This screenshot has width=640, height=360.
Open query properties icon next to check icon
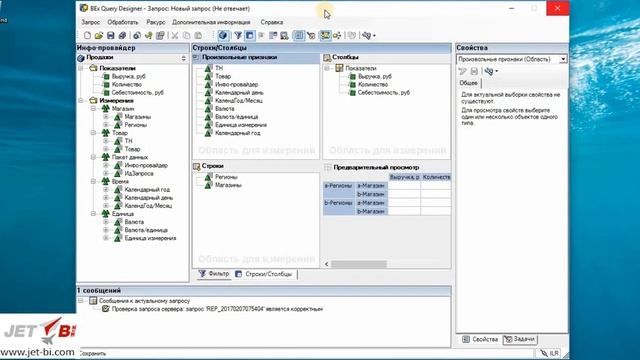click(160, 36)
